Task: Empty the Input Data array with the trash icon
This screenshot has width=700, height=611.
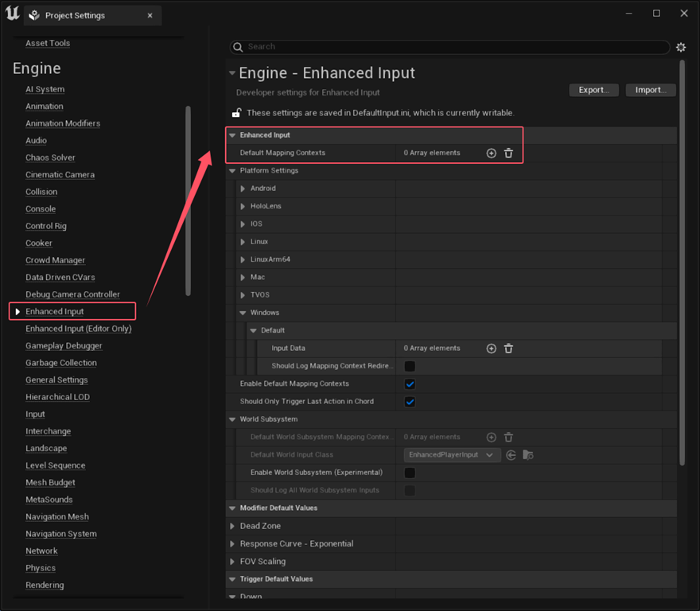Action: (508, 348)
